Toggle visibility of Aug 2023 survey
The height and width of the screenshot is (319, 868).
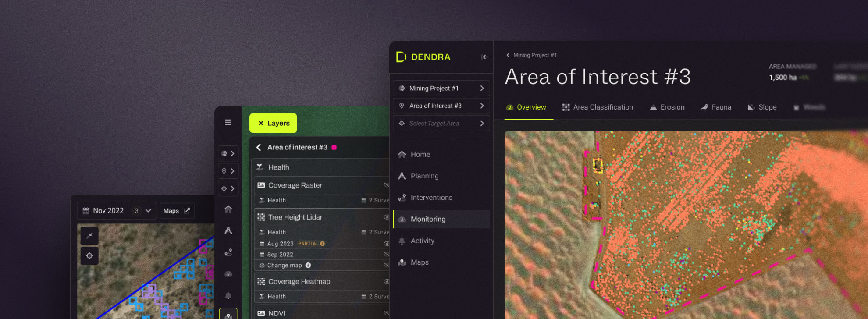[x=386, y=244]
